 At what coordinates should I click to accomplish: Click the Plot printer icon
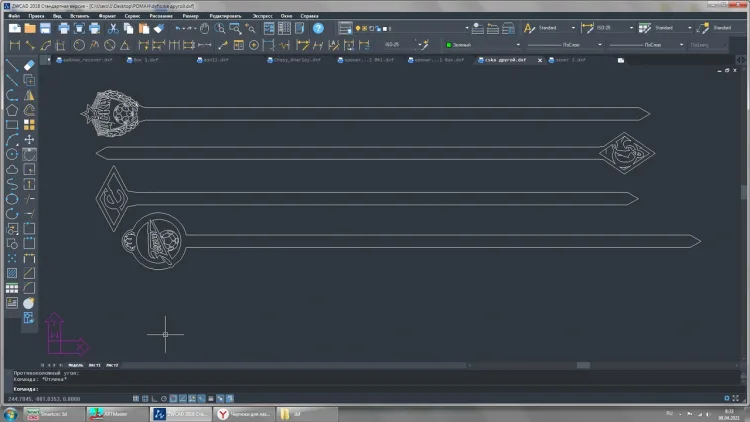tap(64, 28)
